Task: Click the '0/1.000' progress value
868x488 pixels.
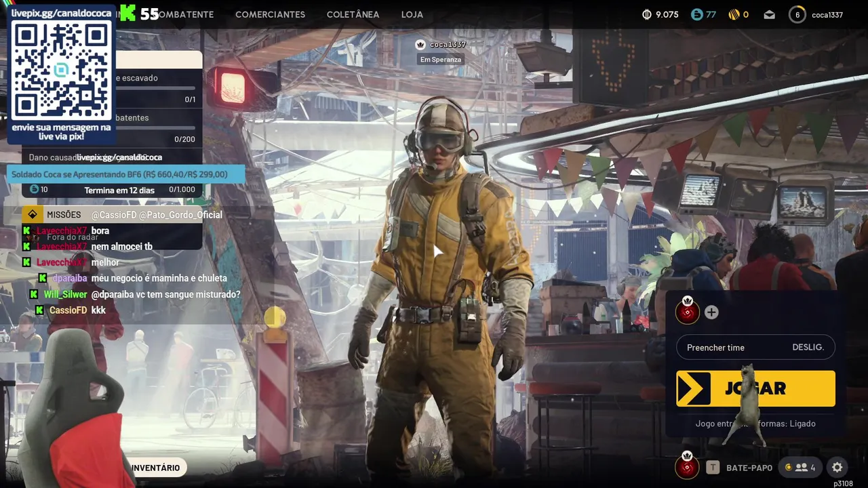Action: pyautogui.click(x=182, y=190)
